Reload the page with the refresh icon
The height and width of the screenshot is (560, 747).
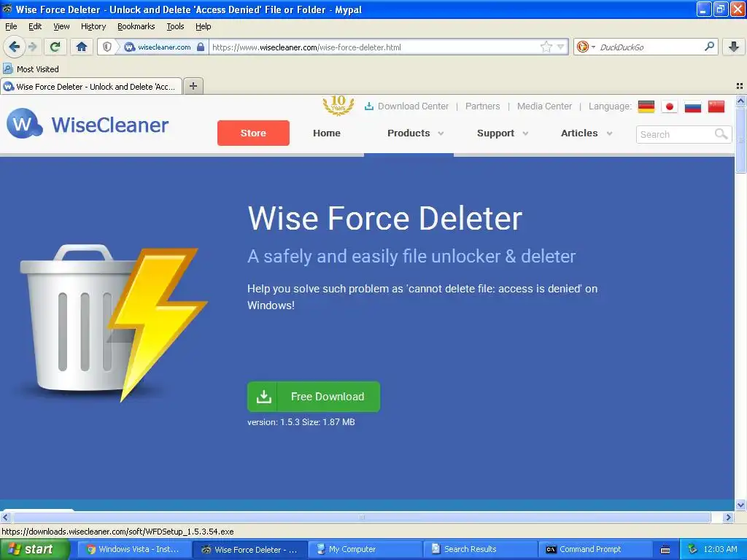pyautogui.click(x=55, y=47)
